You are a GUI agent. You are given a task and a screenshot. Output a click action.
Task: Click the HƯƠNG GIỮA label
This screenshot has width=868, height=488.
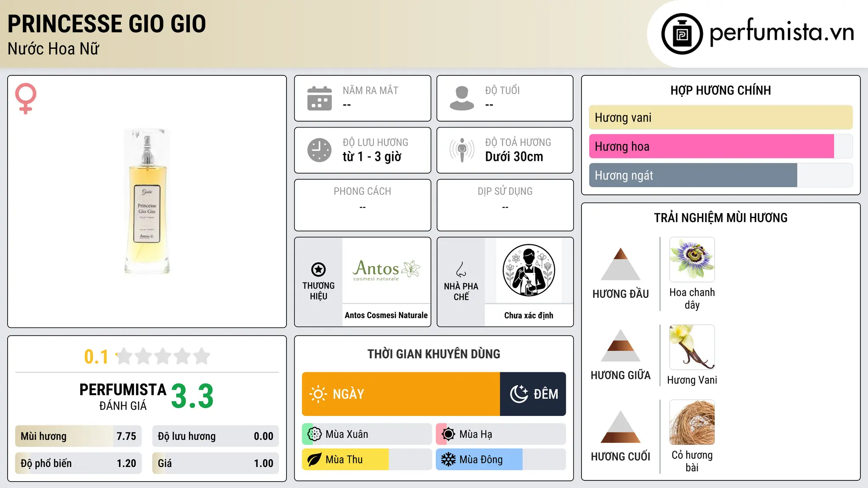(620, 375)
